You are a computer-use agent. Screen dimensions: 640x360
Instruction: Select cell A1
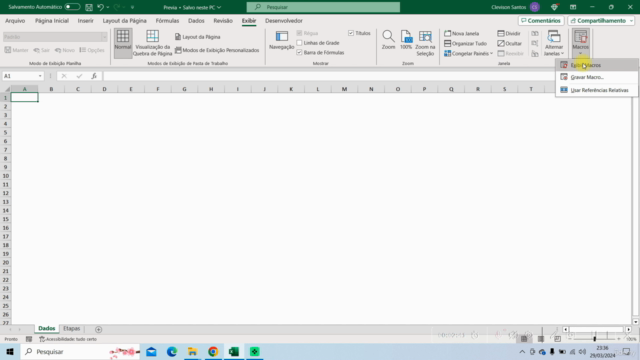pyautogui.click(x=24, y=97)
